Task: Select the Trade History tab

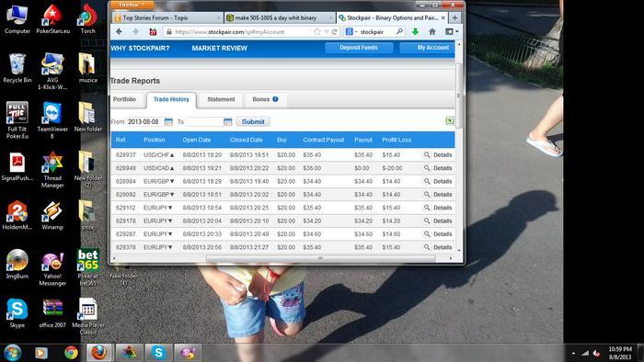Action: click(171, 99)
